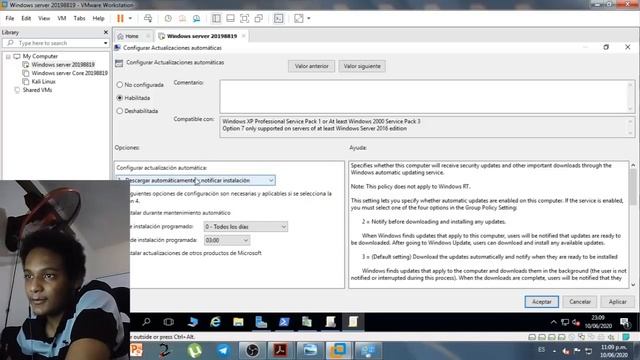Viewport: 640px width, 360px height.
Task: Open guest notification center icon
Action: (x=625, y=322)
